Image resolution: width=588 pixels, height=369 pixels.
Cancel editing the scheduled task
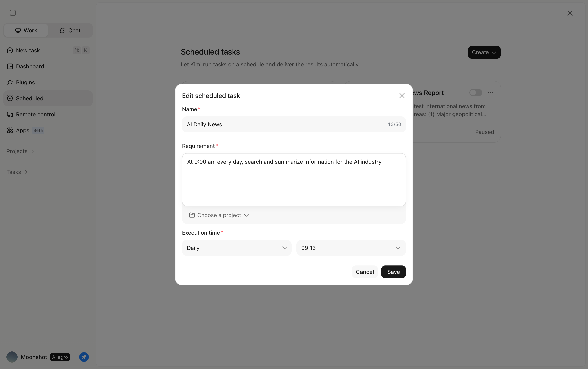click(365, 272)
